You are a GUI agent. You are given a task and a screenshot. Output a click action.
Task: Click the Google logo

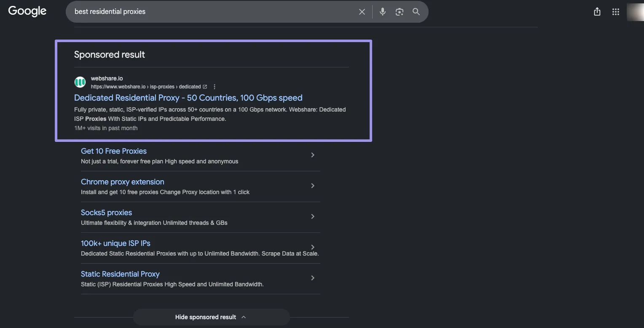click(27, 11)
